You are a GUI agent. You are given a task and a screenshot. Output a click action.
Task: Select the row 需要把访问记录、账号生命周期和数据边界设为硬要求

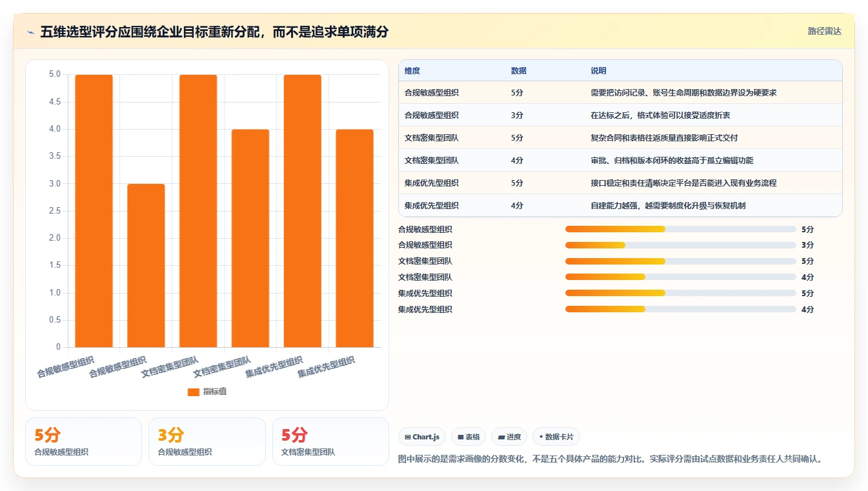pos(620,93)
